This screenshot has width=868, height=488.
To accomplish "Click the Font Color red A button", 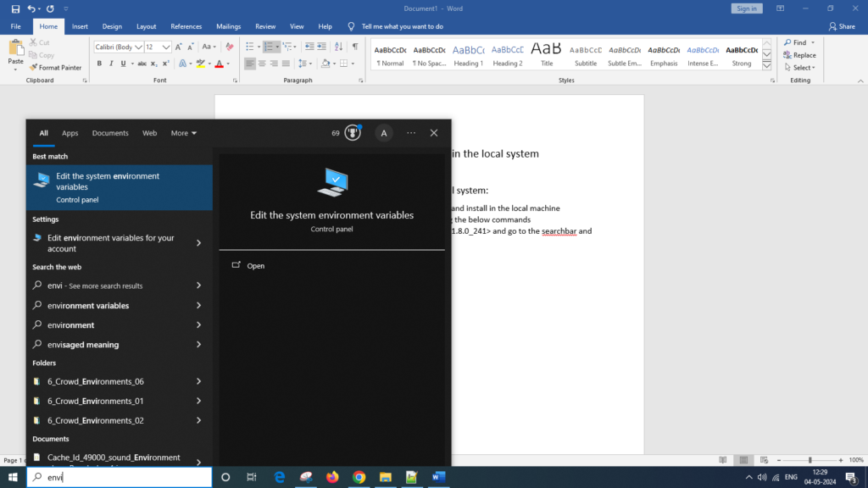I will click(x=220, y=64).
